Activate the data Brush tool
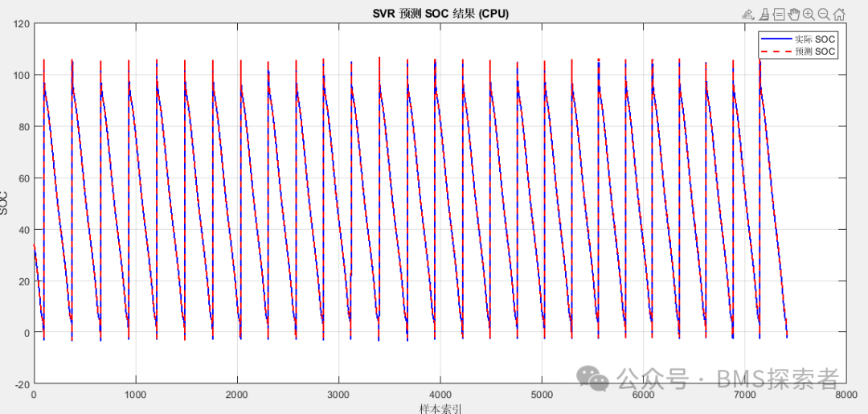 (764, 14)
